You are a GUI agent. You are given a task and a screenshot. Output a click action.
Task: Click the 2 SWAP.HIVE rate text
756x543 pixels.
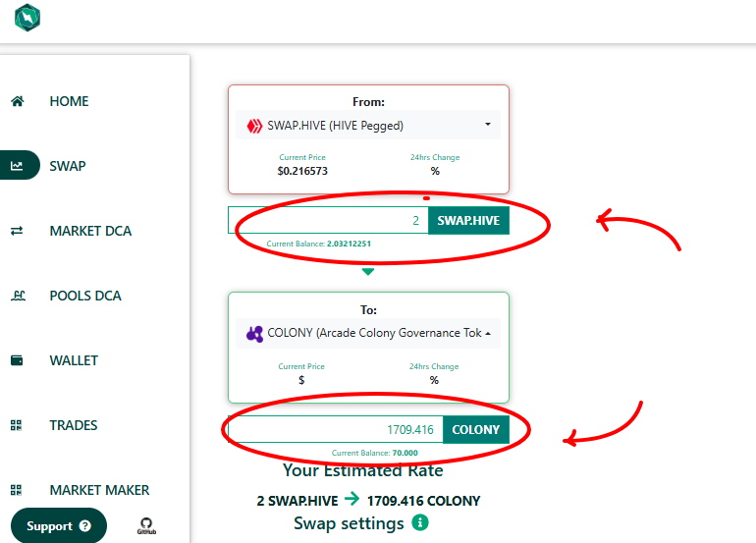(297, 501)
